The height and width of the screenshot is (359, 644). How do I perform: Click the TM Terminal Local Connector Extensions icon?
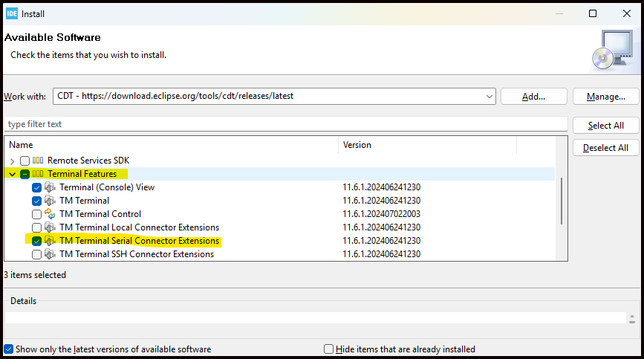50,227
